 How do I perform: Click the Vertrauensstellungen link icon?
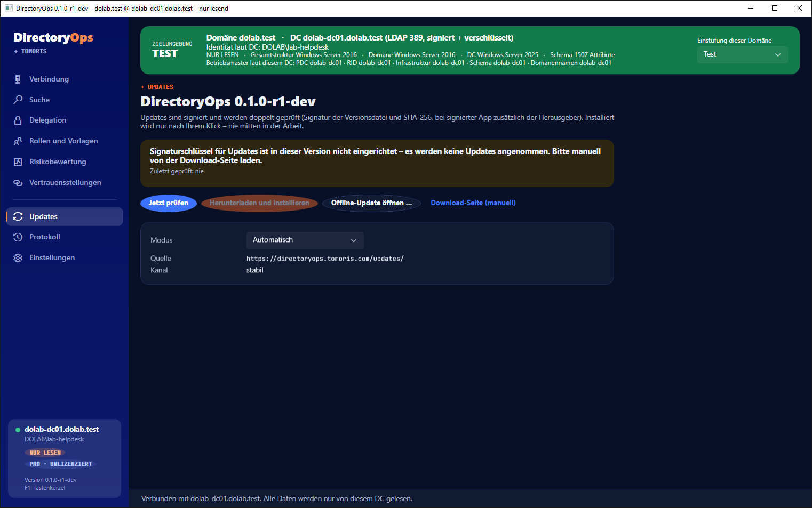click(x=18, y=182)
